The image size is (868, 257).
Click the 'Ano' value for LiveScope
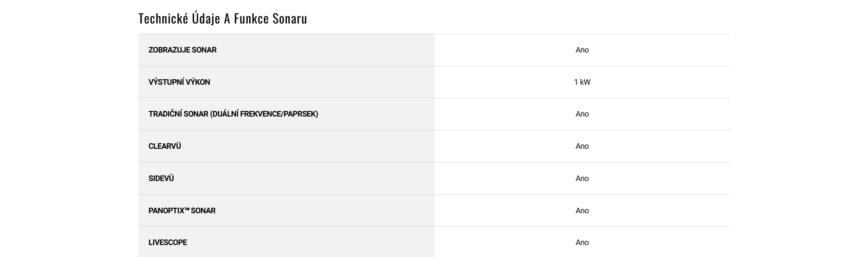coord(582,242)
